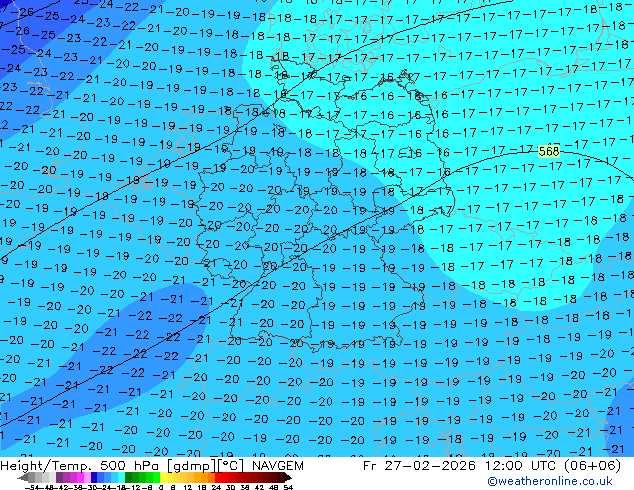This screenshot has width=634, height=490.
Task: Click the yellow legend swatch above 0
Action: [163, 477]
